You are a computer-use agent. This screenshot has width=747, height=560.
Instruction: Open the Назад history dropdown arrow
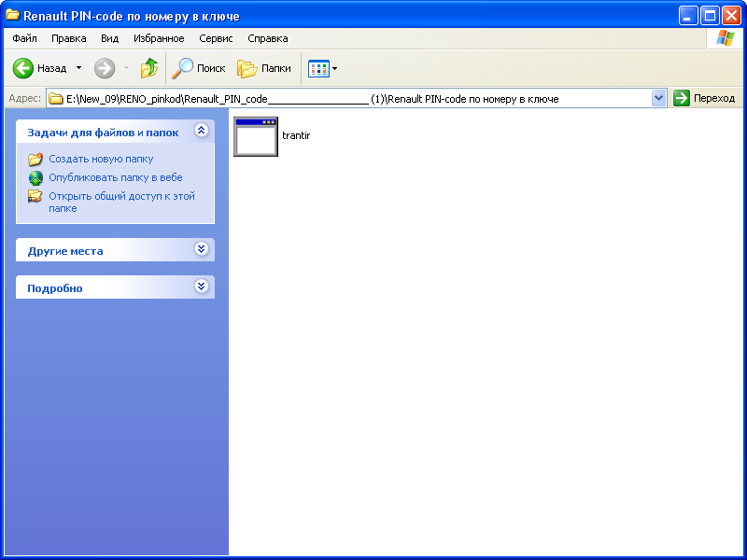point(79,68)
